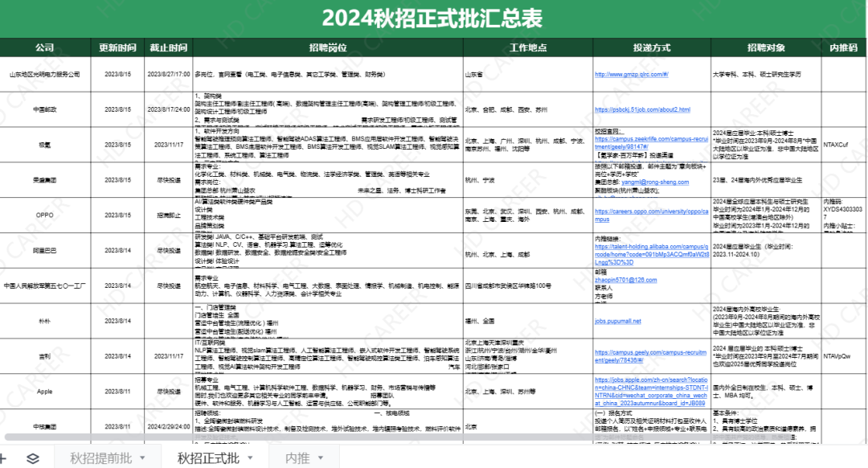Image resolution: width=868 pixels, height=468 pixels.
Task: Click the yangml@rong-sheng.com email link
Action: 656,183
